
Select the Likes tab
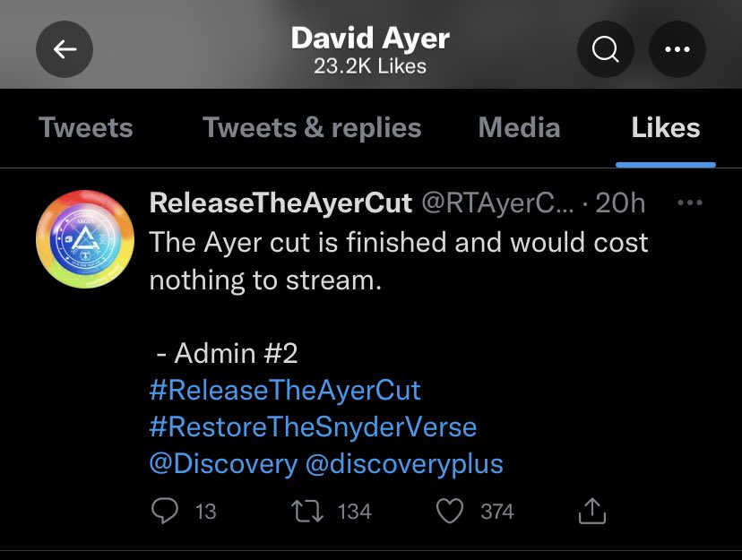click(x=666, y=128)
